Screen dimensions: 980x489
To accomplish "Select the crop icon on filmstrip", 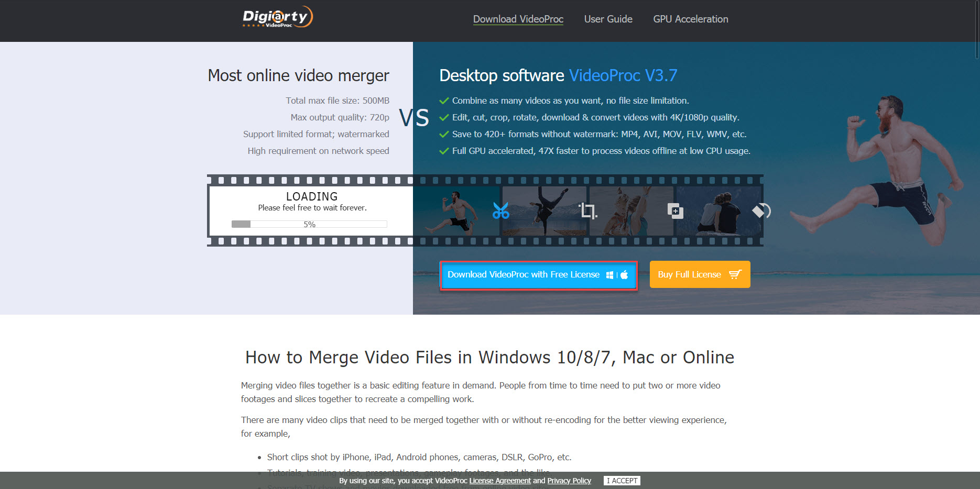I will [x=587, y=211].
